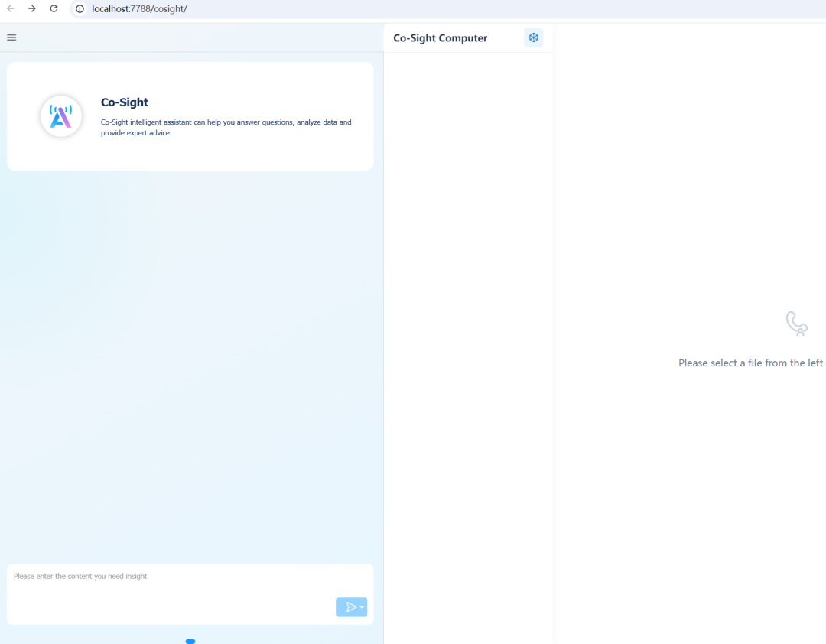Open the hamburger sidebar menu
The height and width of the screenshot is (644, 826).
[11, 37]
